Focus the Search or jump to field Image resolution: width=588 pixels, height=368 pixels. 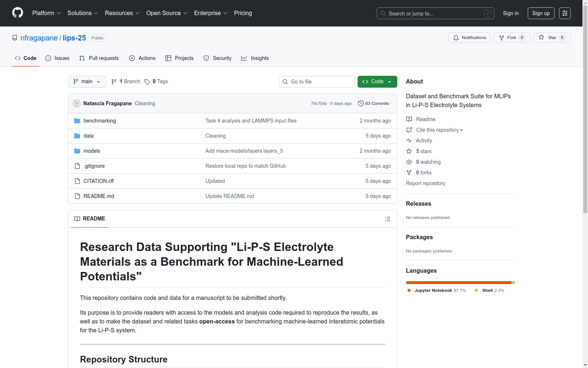[x=435, y=13]
